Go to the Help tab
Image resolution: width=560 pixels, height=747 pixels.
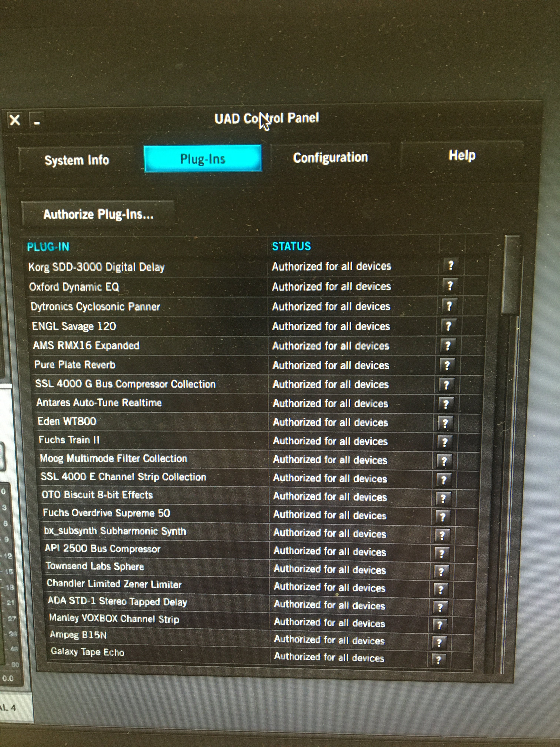coord(462,155)
